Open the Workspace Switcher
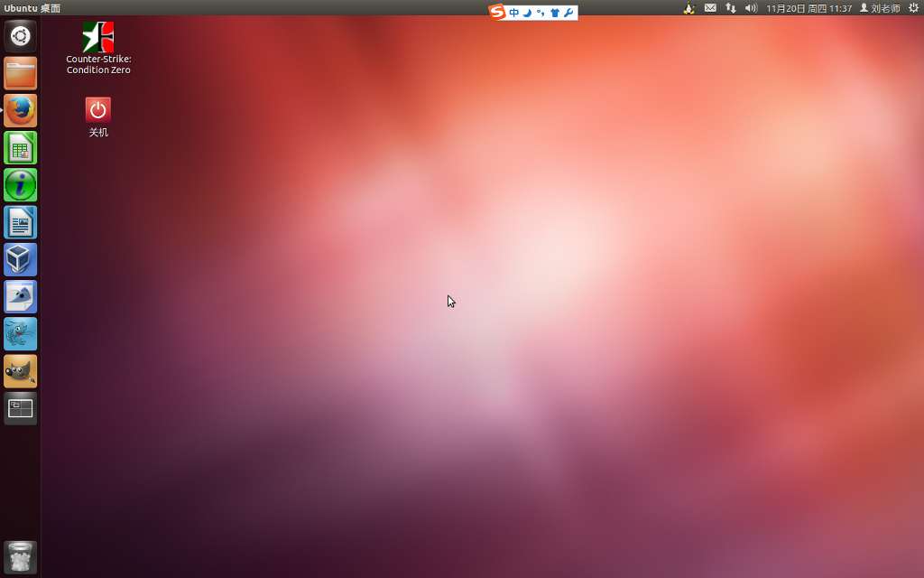This screenshot has height=578, width=924. click(x=20, y=407)
